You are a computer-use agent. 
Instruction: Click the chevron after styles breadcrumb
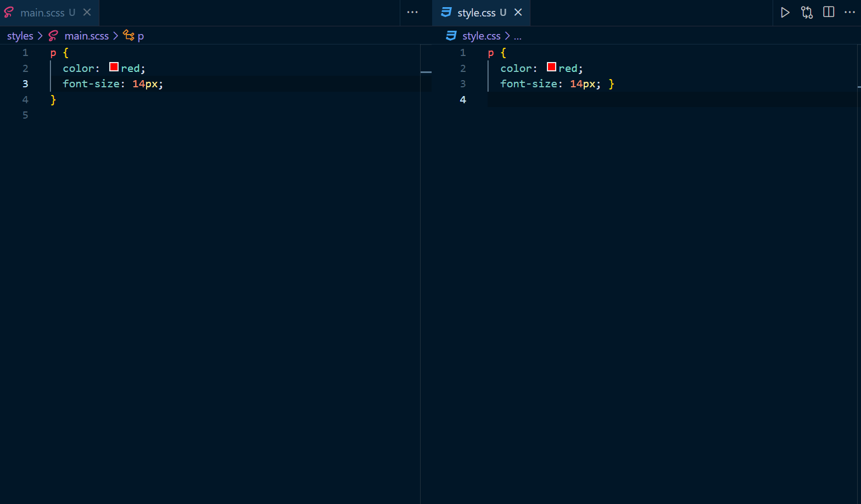click(x=40, y=36)
